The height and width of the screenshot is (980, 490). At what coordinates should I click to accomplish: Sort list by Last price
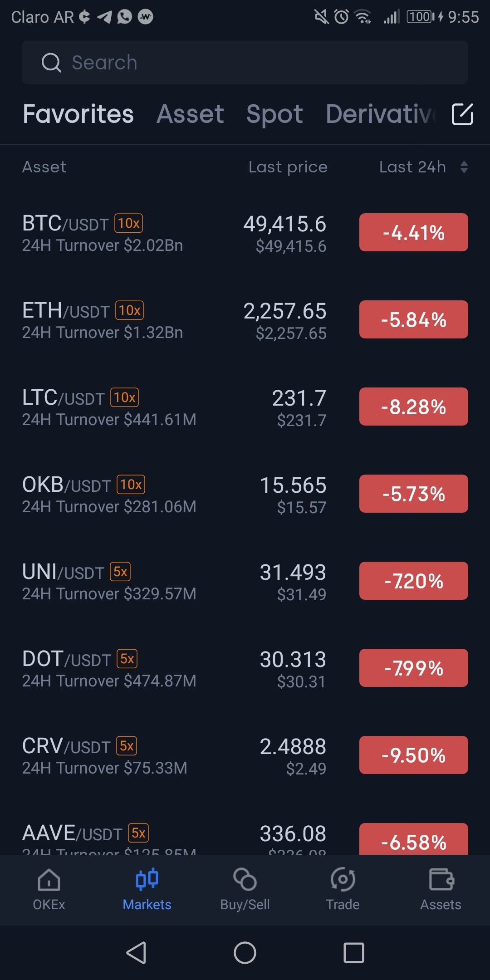pyautogui.click(x=288, y=167)
